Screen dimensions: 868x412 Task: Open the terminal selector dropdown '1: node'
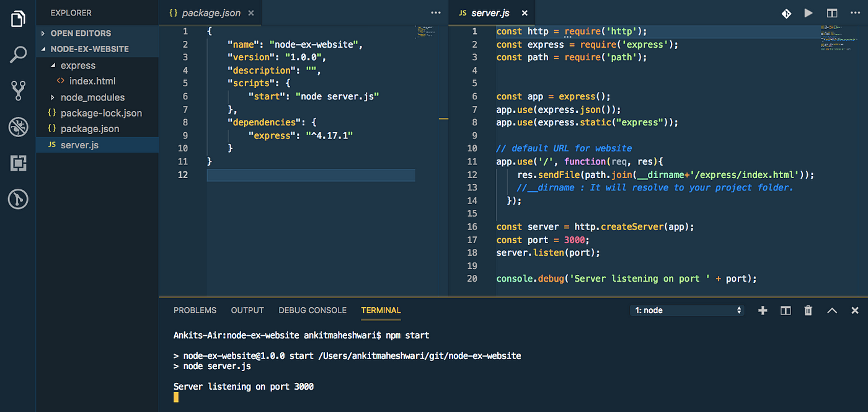click(x=687, y=310)
